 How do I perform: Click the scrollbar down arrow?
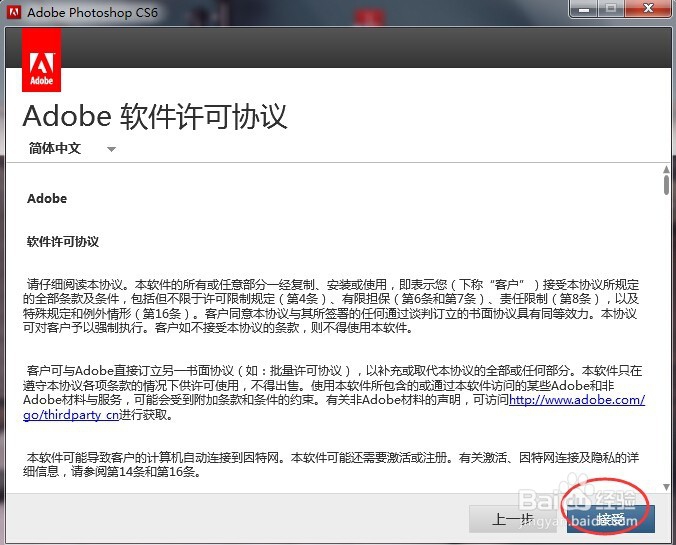pyautogui.click(x=667, y=487)
